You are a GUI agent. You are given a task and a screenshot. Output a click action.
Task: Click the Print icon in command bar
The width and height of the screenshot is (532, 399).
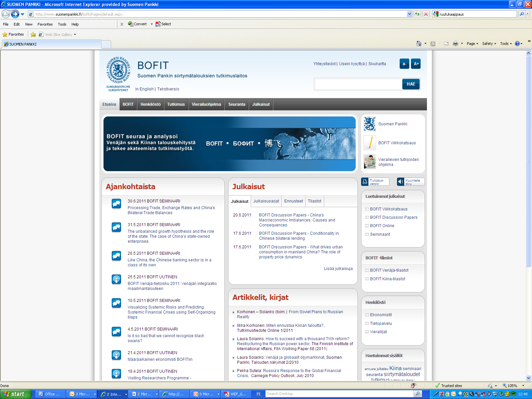(x=456, y=44)
